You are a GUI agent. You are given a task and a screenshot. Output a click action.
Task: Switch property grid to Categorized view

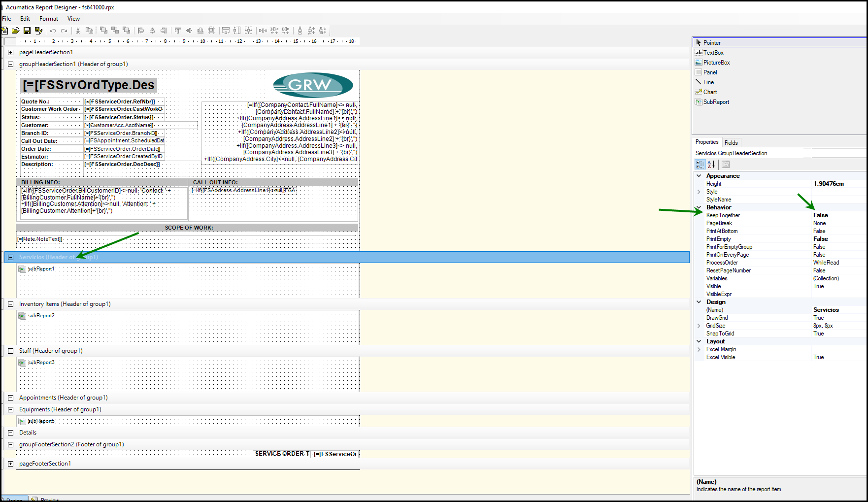coord(700,165)
